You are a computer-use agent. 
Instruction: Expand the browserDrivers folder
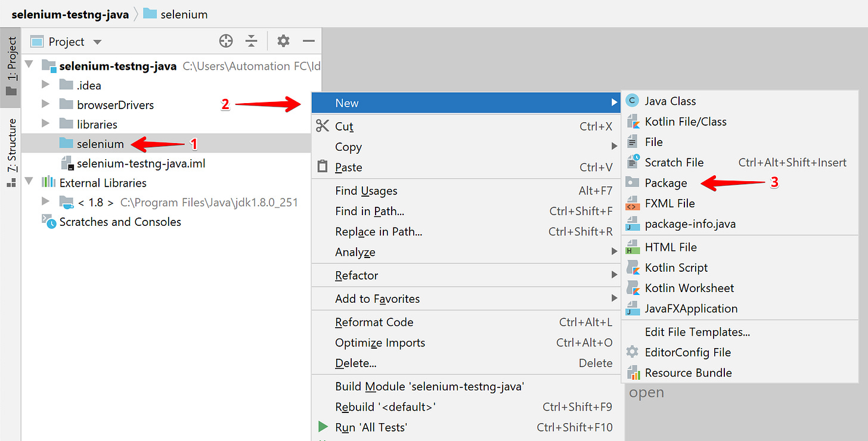[x=46, y=104]
